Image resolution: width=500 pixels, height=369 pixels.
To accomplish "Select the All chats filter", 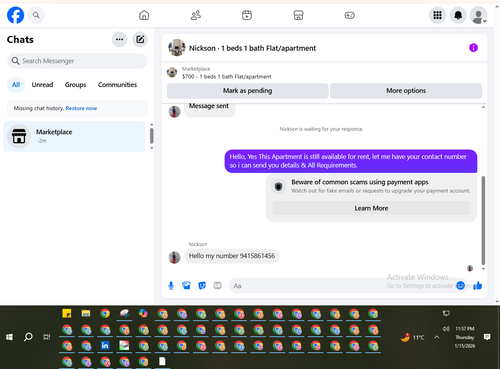I will pyautogui.click(x=16, y=85).
